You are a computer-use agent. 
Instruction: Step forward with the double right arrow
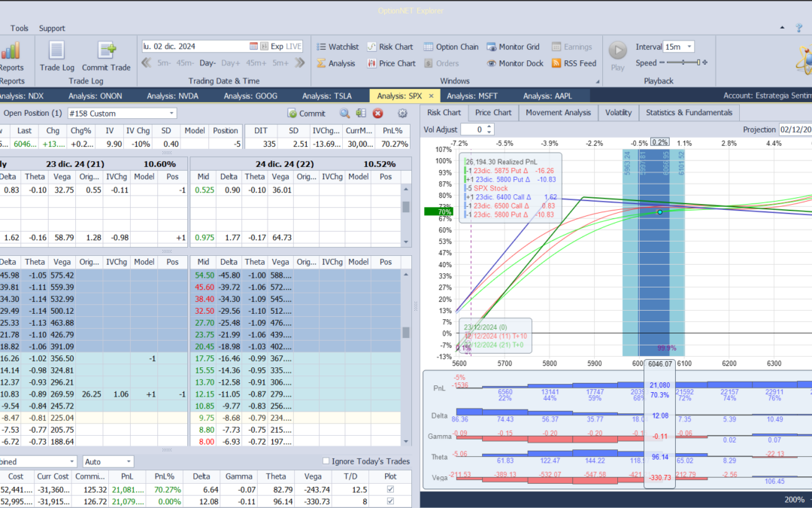click(x=300, y=62)
